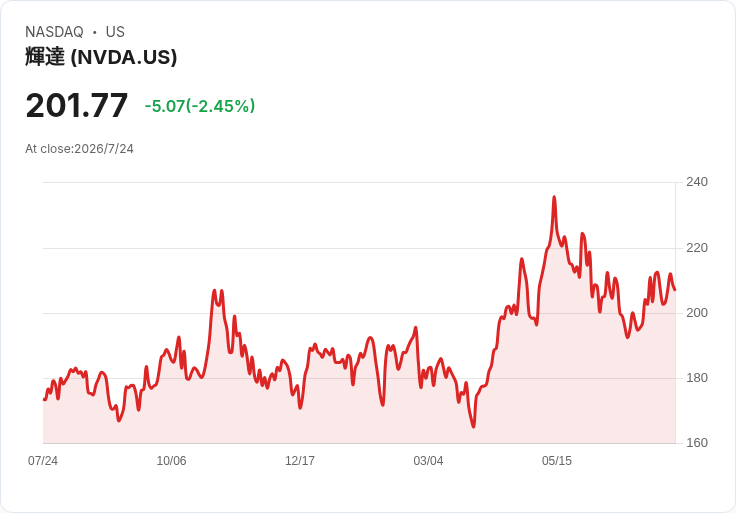Image resolution: width=736 pixels, height=513 pixels.
Task: Click the 240 y-axis price label
Action: pyautogui.click(x=697, y=182)
